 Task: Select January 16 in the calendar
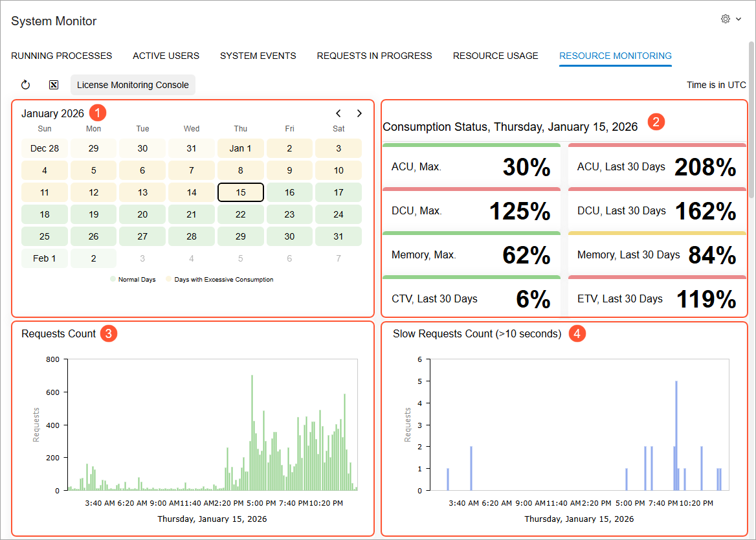tap(289, 192)
